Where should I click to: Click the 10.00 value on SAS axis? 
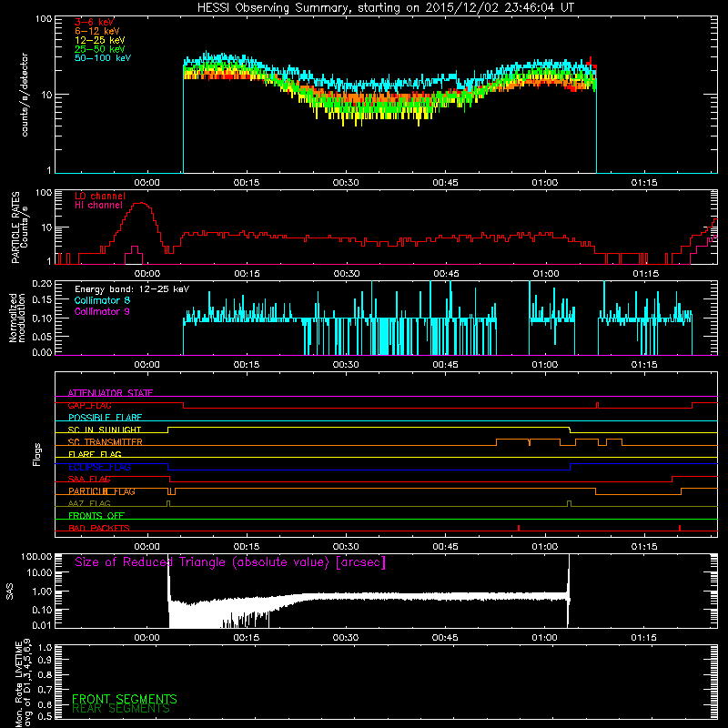coord(39,573)
